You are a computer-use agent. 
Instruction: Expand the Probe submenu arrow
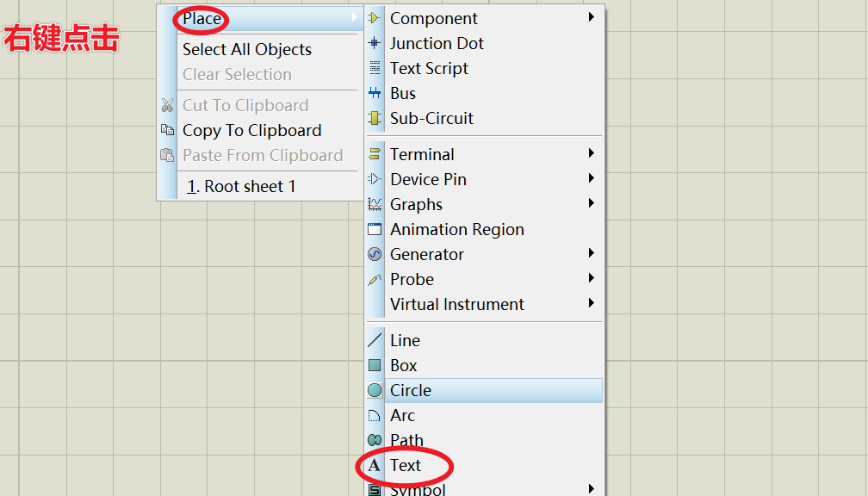coord(592,278)
